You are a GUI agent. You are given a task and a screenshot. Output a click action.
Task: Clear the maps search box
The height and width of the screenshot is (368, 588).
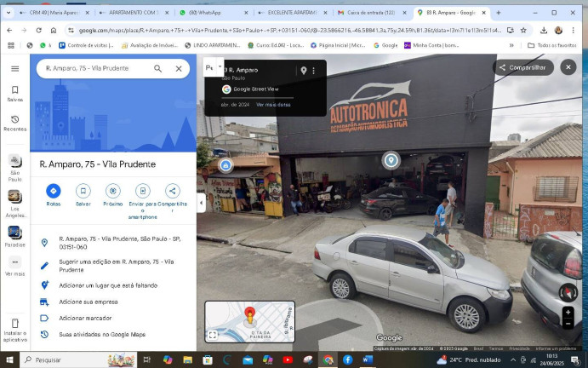(x=179, y=68)
